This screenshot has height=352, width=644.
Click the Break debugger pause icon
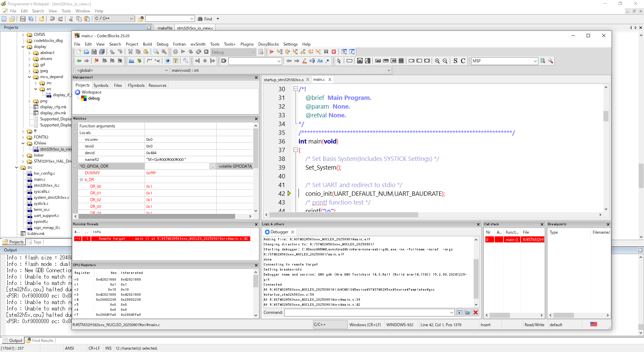[x=326, y=52]
